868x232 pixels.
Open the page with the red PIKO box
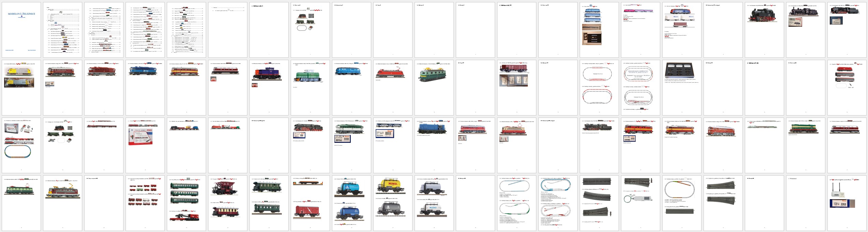[145, 145]
